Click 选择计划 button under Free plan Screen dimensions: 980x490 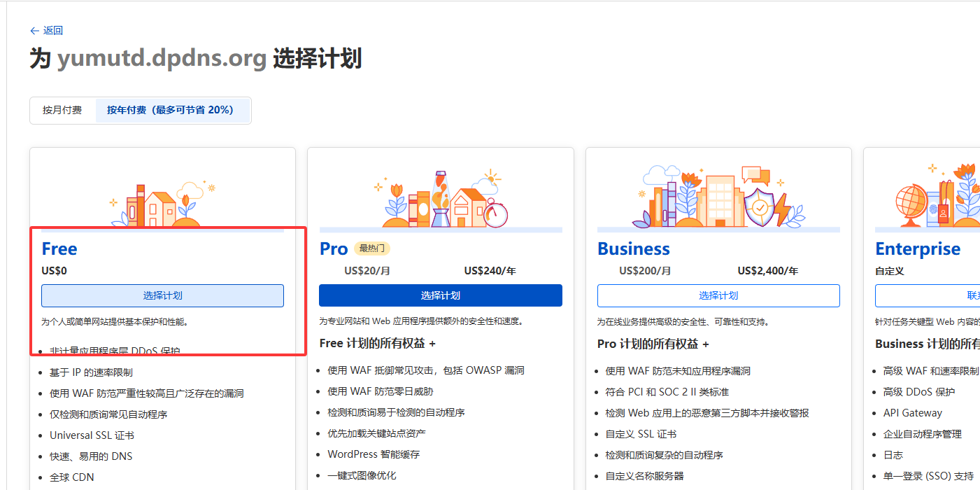(x=162, y=295)
